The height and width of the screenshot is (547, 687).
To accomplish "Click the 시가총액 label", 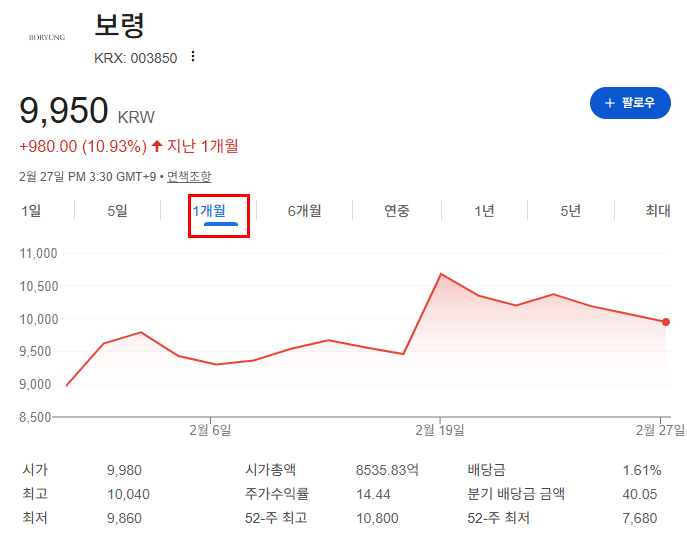I will pos(270,470).
